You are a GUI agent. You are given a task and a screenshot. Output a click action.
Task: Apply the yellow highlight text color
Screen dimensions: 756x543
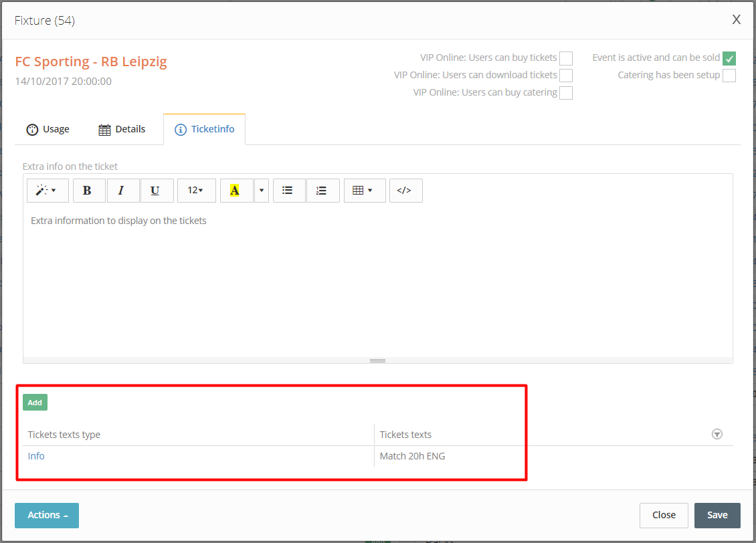[236, 191]
